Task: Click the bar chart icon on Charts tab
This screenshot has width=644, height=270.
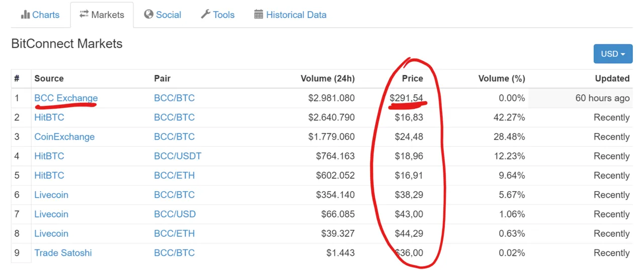Action: click(x=25, y=15)
